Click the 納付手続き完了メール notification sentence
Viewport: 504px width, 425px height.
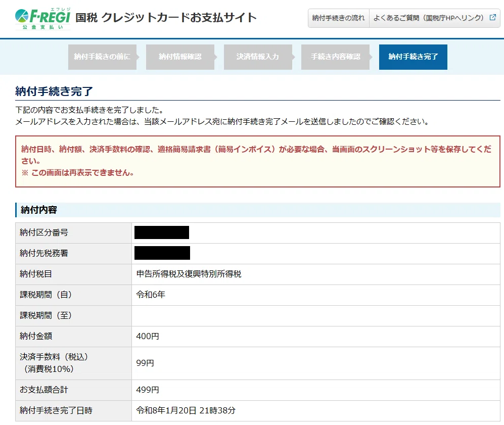222,122
